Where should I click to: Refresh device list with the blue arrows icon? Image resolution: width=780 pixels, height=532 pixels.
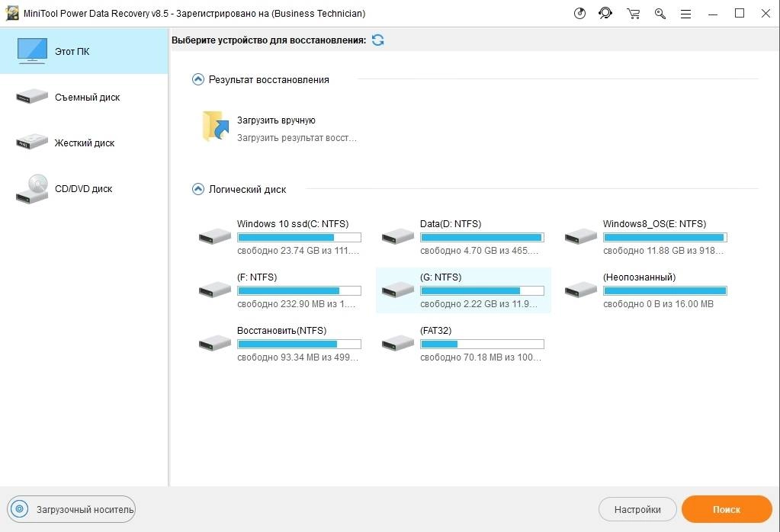click(377, 40)
